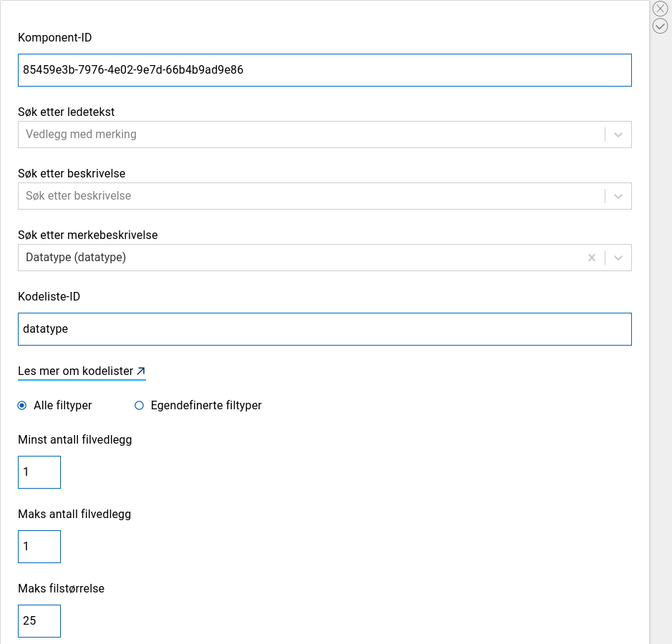The width and height of the screenshot is (672, 644).
Task: Focus the Maks antall filvedlegg number box
Action: point(39,547)
